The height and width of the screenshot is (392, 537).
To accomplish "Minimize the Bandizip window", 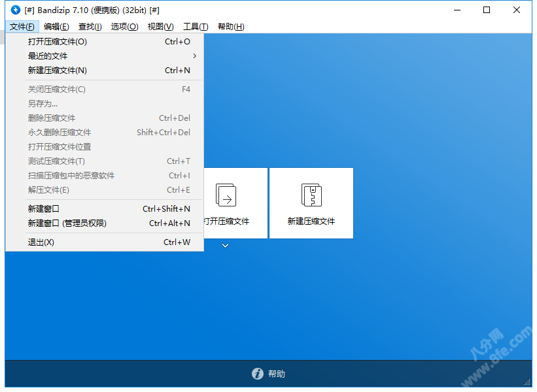I will (457, 10).
